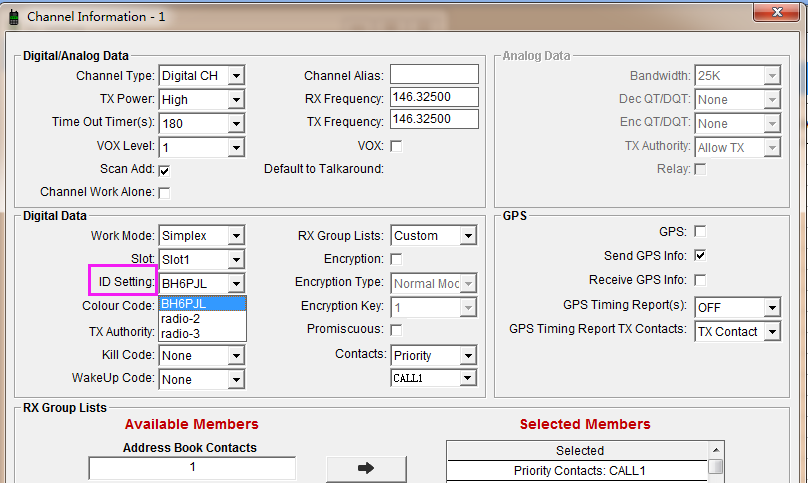Enable the Channel Work Alone checkbox
Image resolution: width=808 pixels, height=483 pixels.
(164, 192)
